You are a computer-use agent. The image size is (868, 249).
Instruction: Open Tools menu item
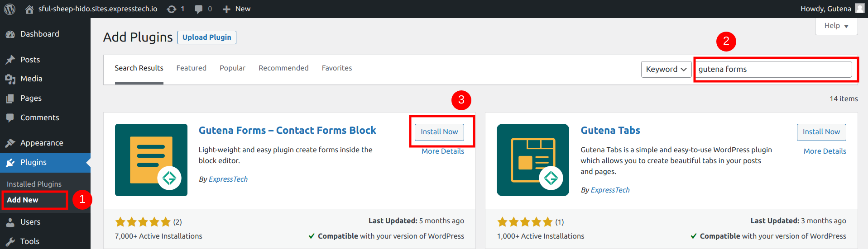click(x=45, y=242)
